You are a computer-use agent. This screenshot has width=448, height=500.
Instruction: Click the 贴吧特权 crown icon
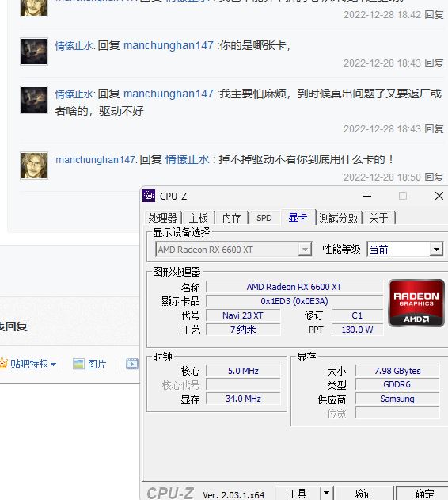click(3, 363)
